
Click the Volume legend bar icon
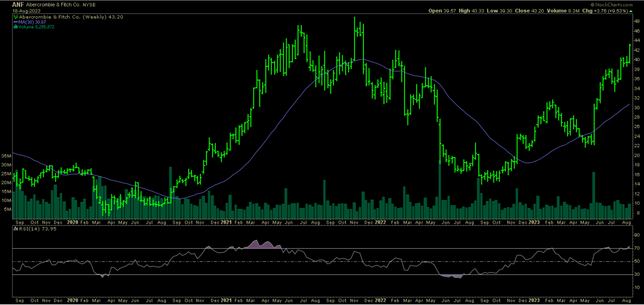(16, 27)
